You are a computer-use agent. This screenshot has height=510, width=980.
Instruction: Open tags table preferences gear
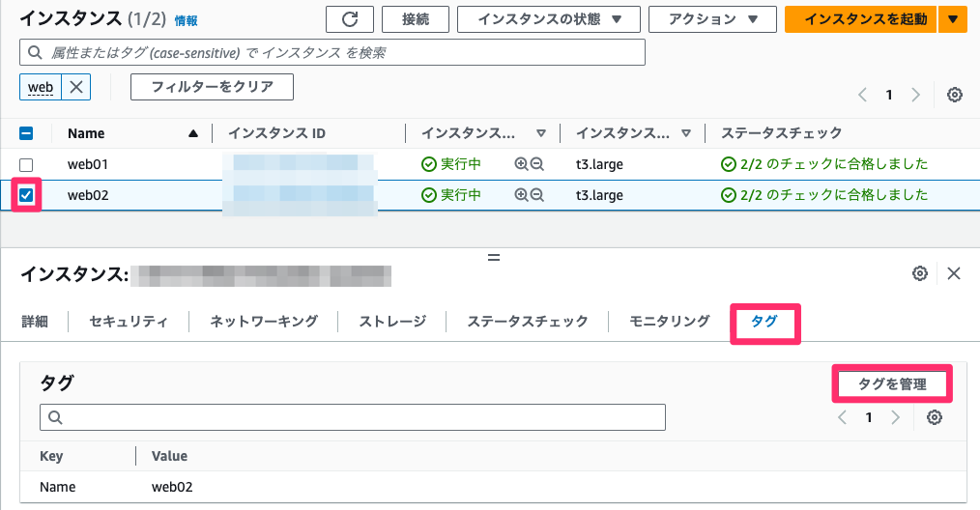click(935, 417)
